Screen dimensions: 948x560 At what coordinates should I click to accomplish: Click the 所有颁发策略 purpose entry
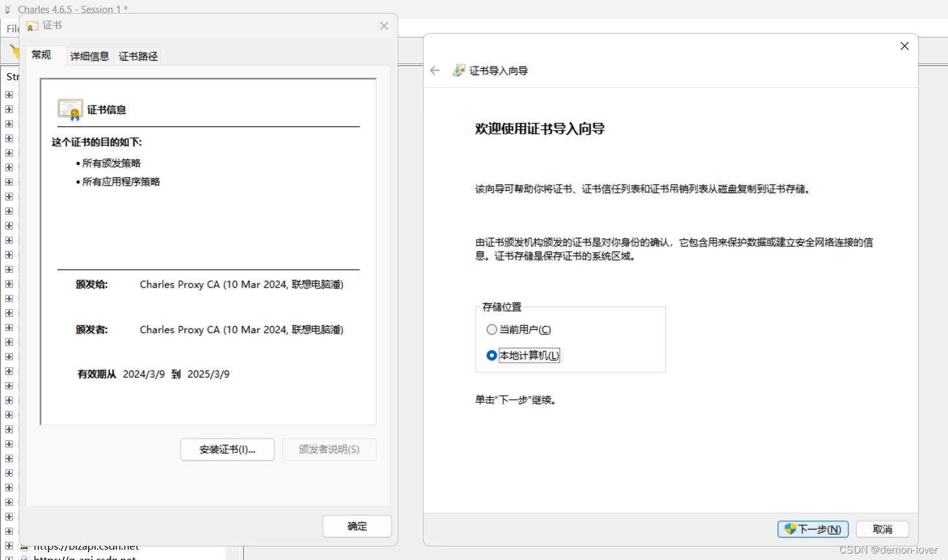coord(111,163)
